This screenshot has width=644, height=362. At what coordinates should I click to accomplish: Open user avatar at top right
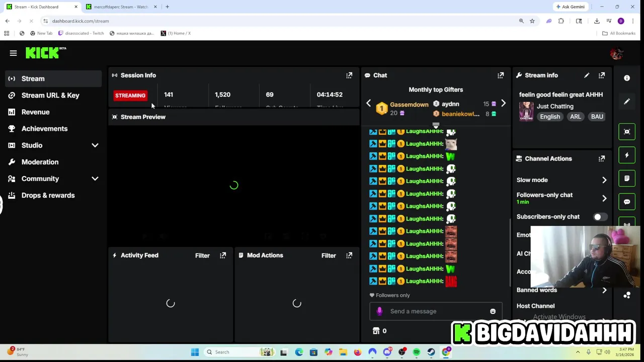(x=616, y=53)
